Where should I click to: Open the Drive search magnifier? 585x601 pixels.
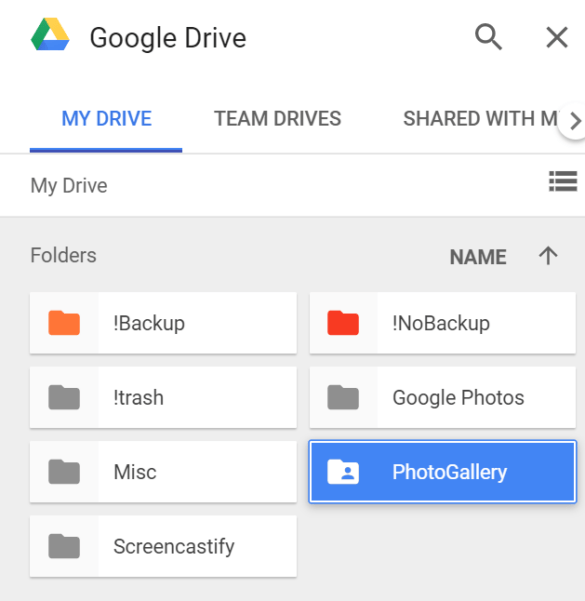(x=488, y=37)
